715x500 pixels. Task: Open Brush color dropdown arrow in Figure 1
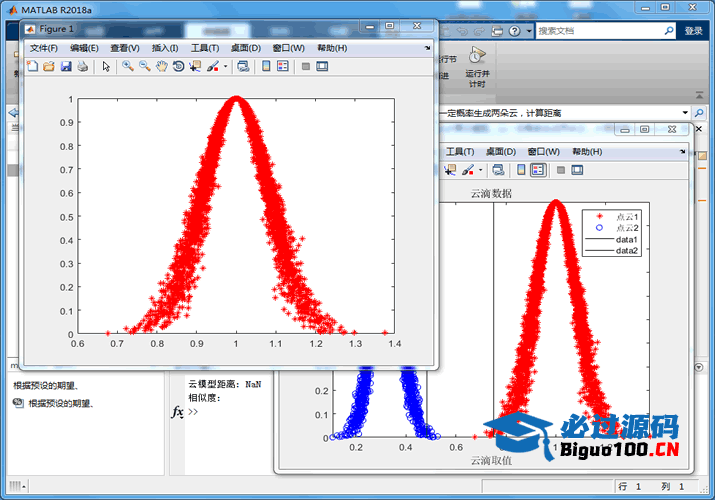[x=225, y=67]
